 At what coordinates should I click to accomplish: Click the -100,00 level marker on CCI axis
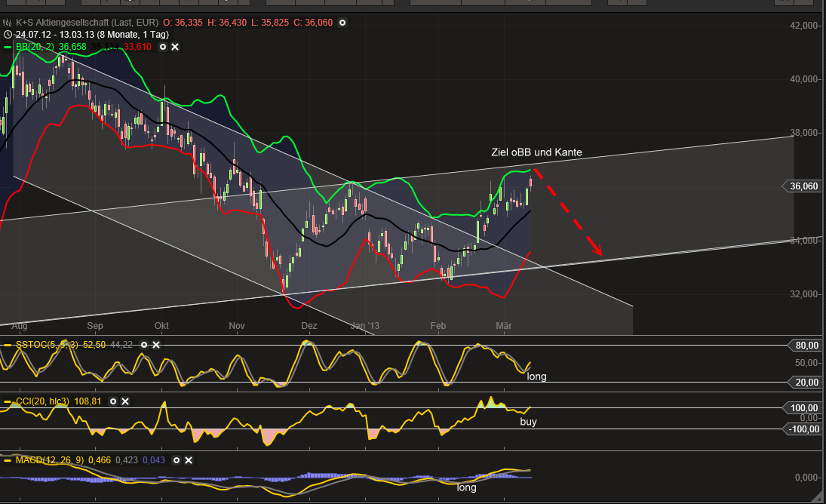point(803,429)
